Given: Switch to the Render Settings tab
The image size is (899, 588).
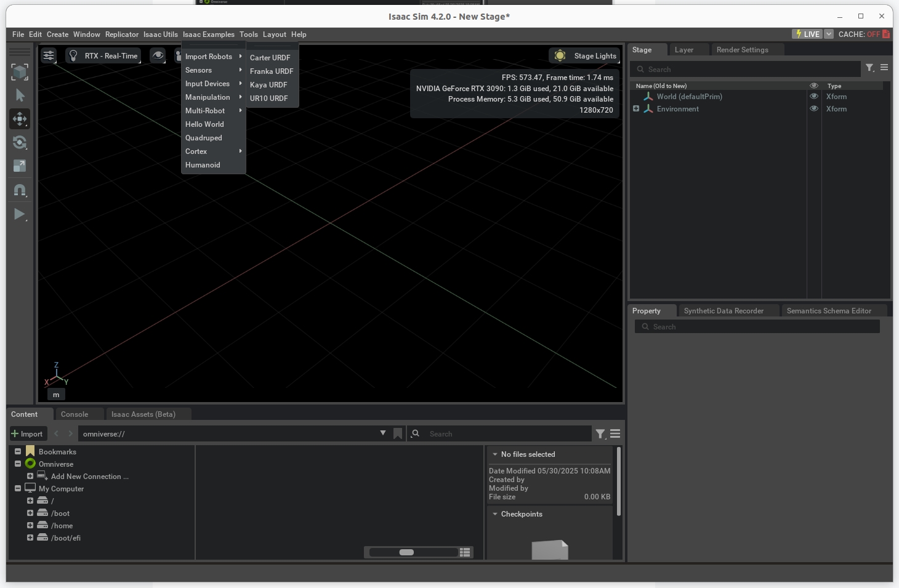Looking at the screenshot, I should click(x=743, y=50).
